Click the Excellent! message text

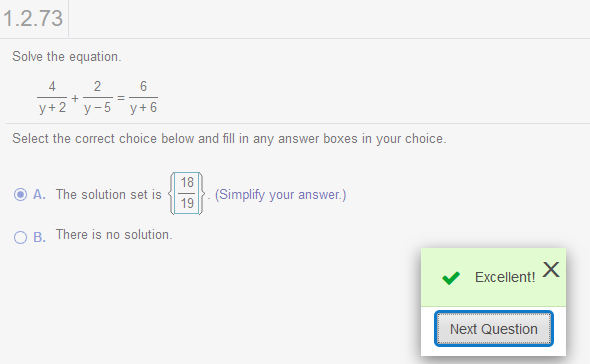(505, 277)
